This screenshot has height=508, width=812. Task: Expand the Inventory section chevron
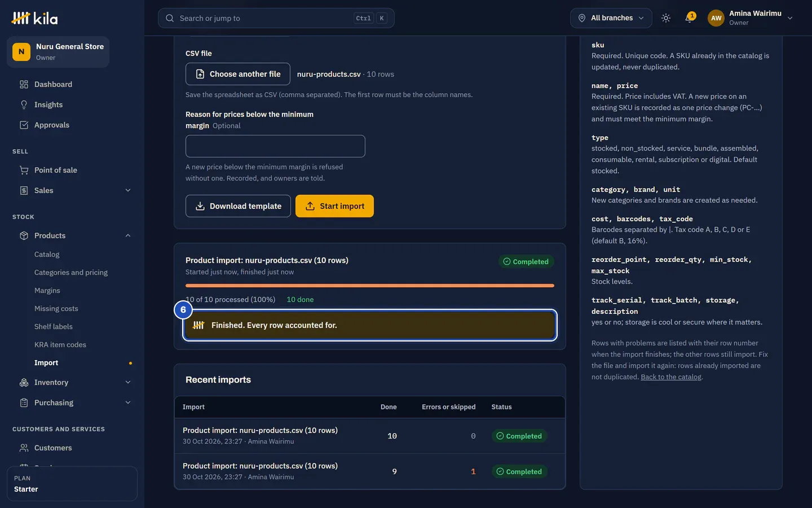point(128,382)
